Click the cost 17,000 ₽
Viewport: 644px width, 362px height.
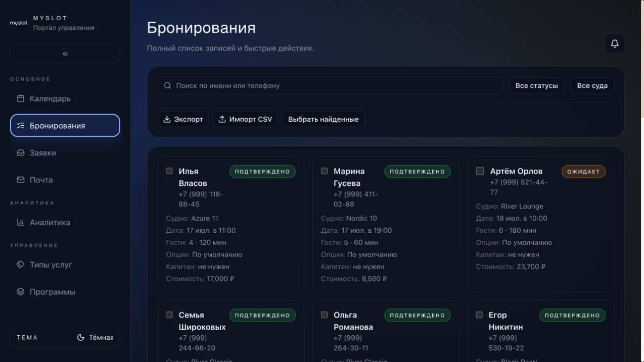coord(220,279)
